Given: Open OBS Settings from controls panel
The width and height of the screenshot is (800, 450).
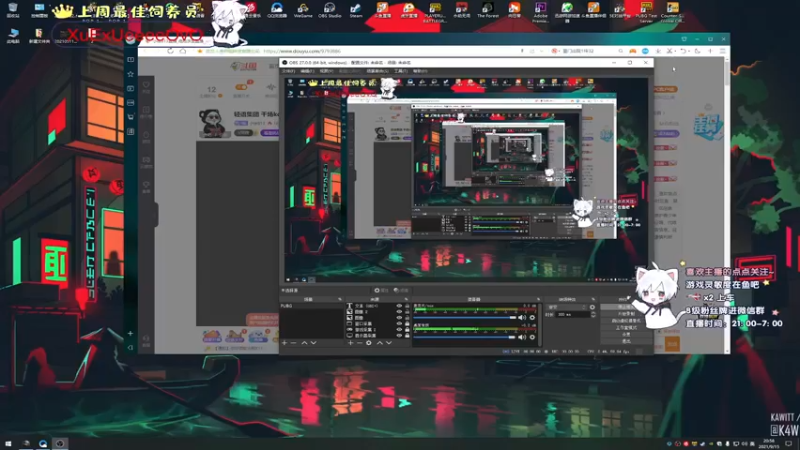Looking at the screenshot, I should click(x=626, y=334).
